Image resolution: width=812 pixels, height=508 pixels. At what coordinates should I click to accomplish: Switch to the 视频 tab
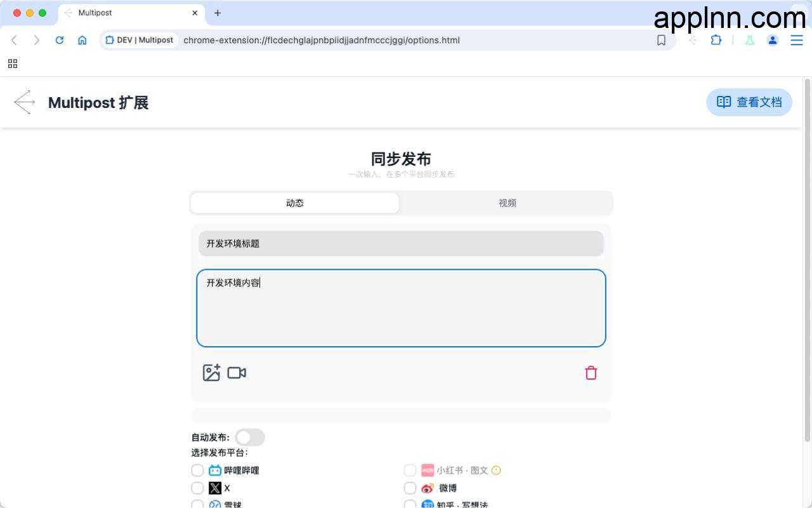click(507, 203)
